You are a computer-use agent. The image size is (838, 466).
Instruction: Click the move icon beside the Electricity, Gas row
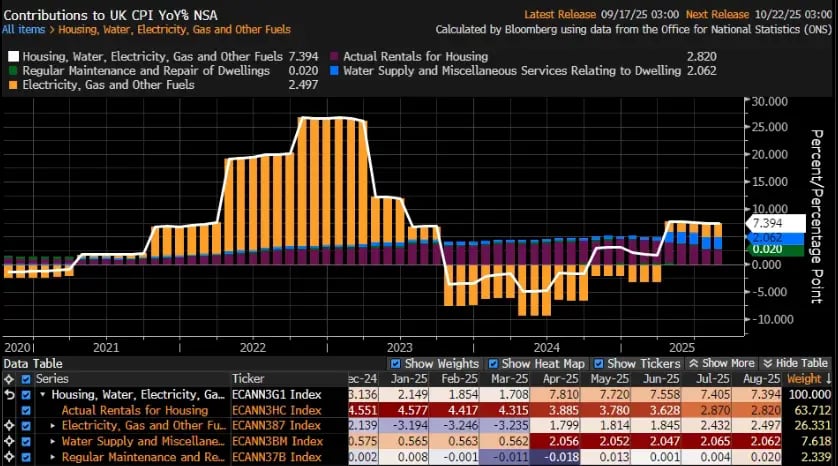(10, 426)
